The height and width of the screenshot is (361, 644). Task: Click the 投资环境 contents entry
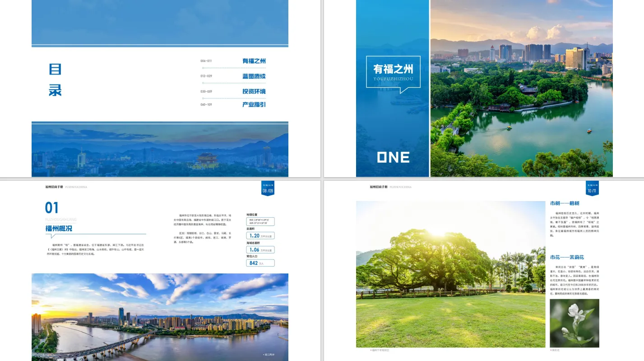coord(254,91)
